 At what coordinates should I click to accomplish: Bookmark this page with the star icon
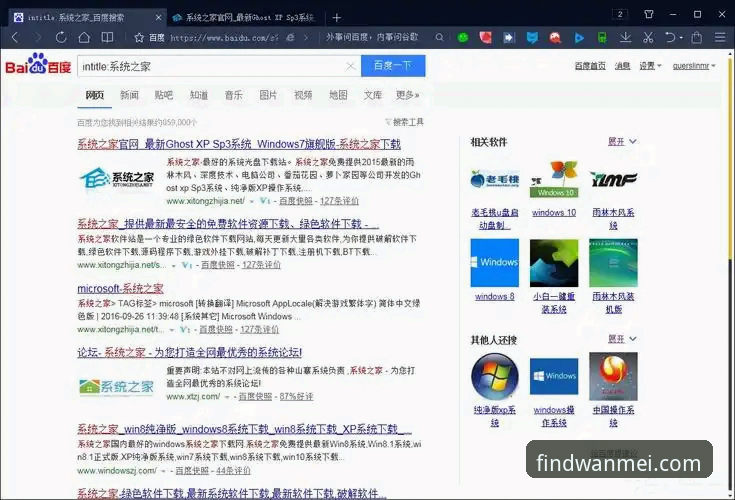[139, 37]
